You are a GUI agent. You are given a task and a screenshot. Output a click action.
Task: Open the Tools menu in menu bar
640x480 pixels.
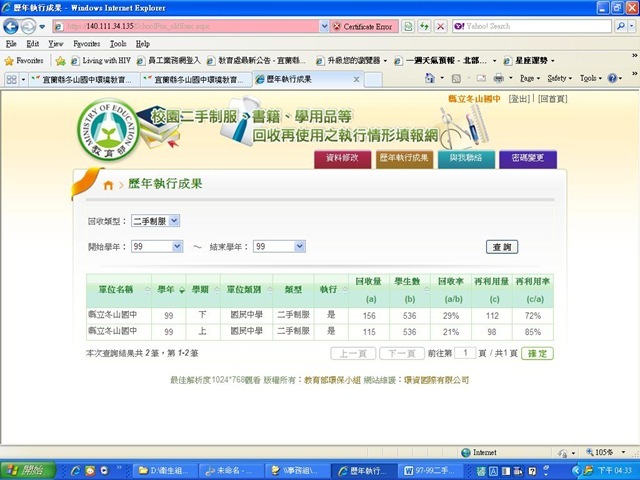[x=117, y=44]
